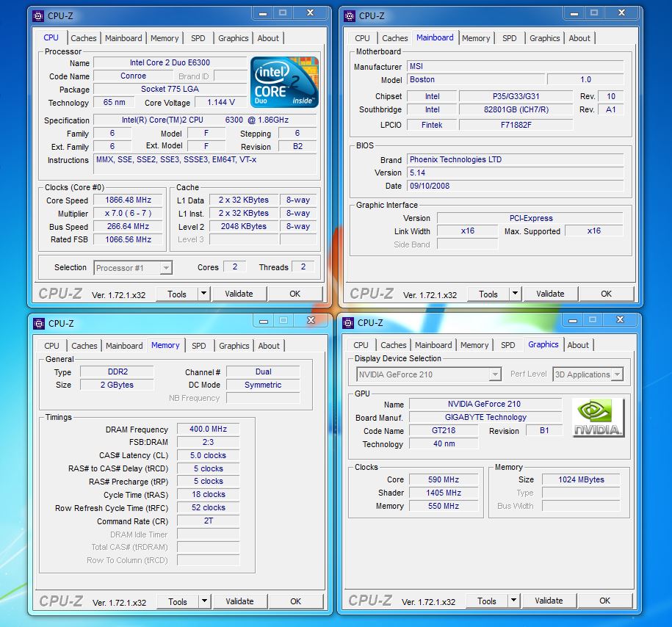Viewport: 672px width, 627px height.
Task: Click Tools button in Memory window
Action: point(178,602)
